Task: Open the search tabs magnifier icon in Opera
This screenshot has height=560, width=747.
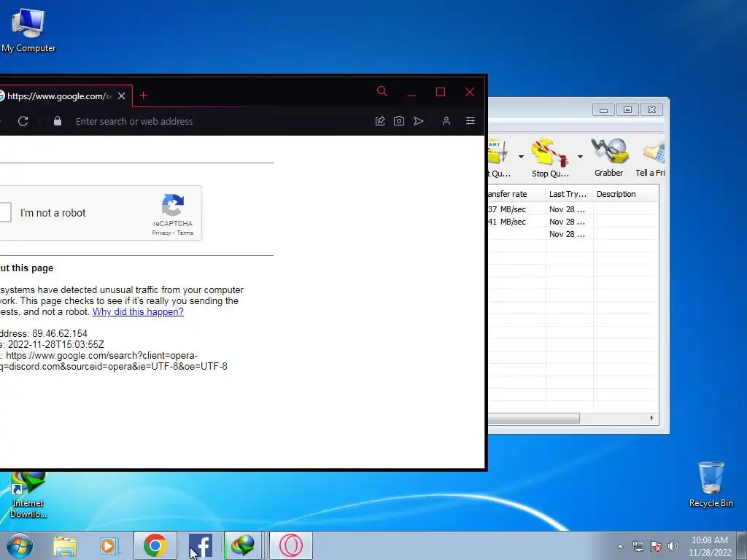Action: [x=382, y=91]
